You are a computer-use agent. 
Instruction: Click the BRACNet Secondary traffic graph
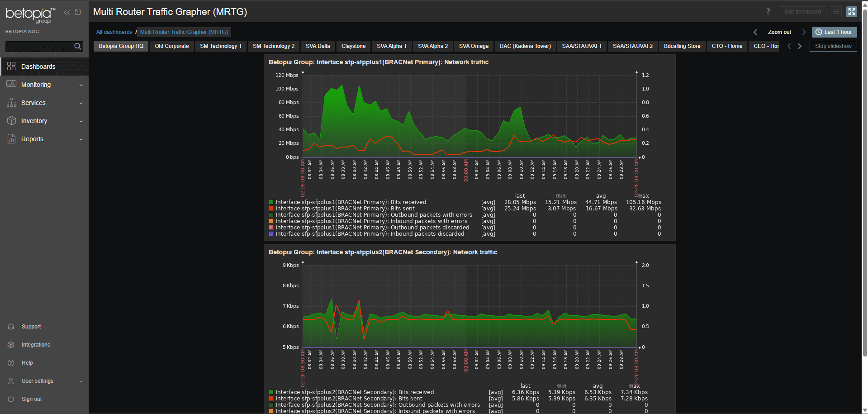tap(470, 306)
